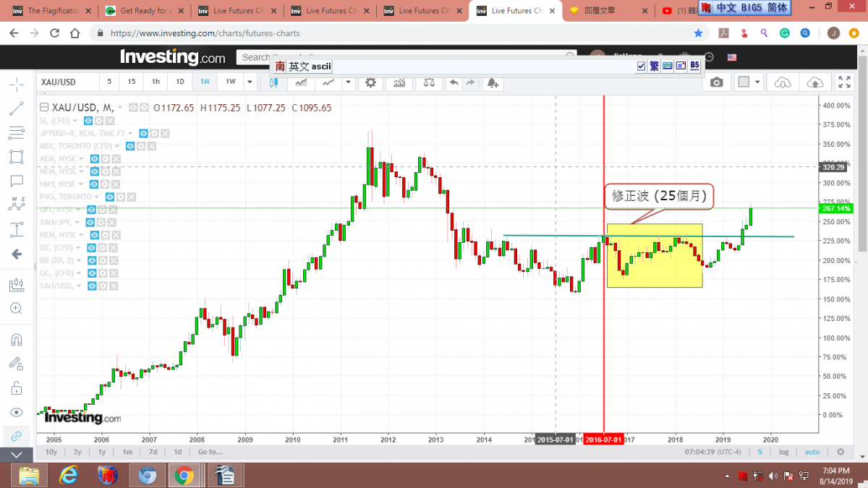The width and height of the screenshot is (868, 488).
Task: Activate magnet mode in left toolbar
Action: pos(16,339)
